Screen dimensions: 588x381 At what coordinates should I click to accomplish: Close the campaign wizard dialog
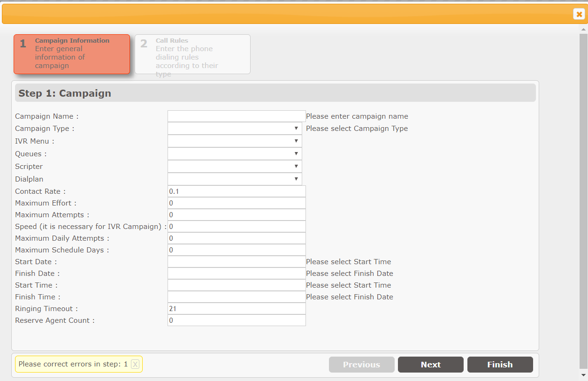[x=579, y=14]
